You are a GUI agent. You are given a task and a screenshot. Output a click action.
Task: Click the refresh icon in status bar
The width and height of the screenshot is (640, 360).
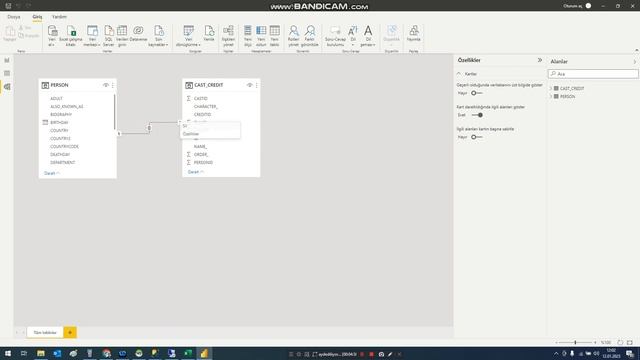[620, 342]
